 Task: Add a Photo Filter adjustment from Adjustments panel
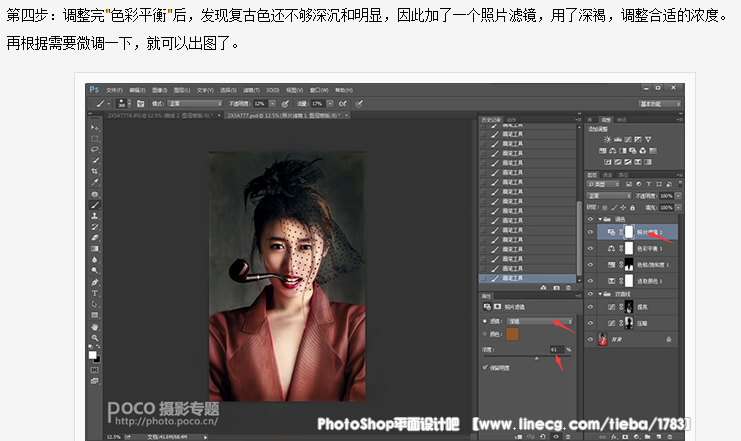632,151
